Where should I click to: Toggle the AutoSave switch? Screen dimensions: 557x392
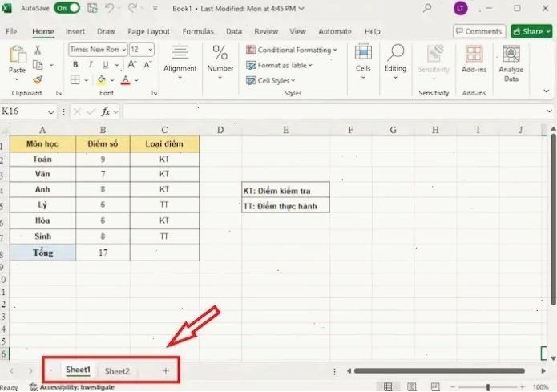pos(67,8)
